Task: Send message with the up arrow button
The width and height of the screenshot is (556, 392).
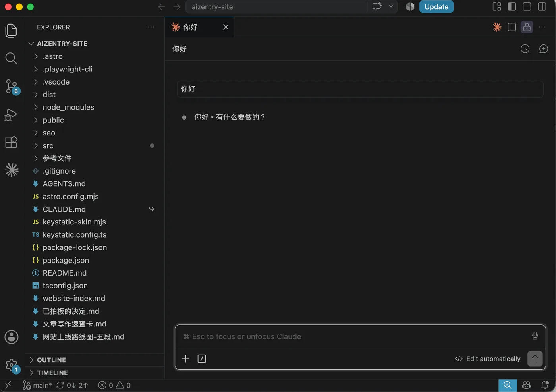Action: click(535, 359)
